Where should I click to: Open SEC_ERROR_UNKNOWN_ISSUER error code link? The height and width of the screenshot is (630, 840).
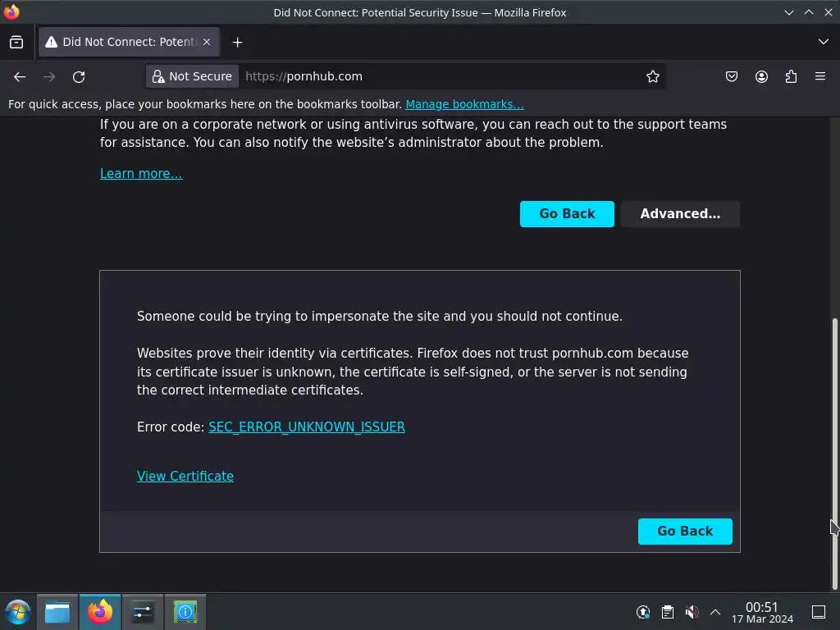(307, 427)
